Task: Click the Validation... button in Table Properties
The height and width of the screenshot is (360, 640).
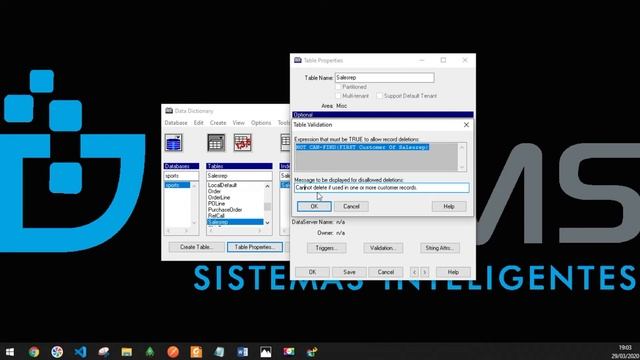Action: pyautogui.click(x=383, y=248)
